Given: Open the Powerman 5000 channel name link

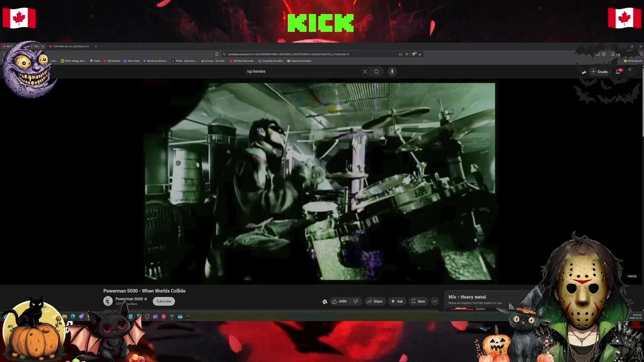Looking at the screenshot, I should point(129,299).
